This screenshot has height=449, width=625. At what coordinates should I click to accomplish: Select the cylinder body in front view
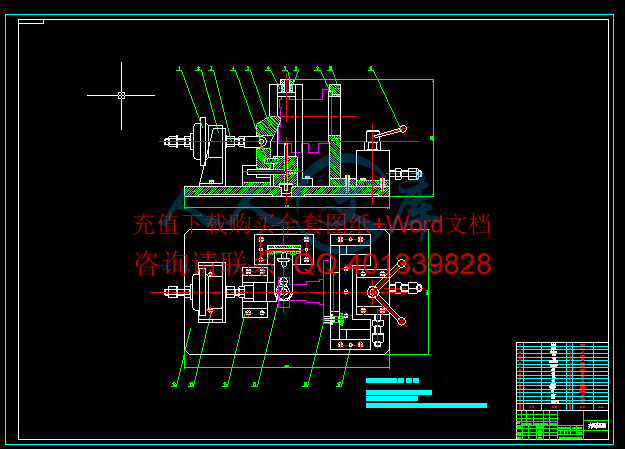(373, 167)
